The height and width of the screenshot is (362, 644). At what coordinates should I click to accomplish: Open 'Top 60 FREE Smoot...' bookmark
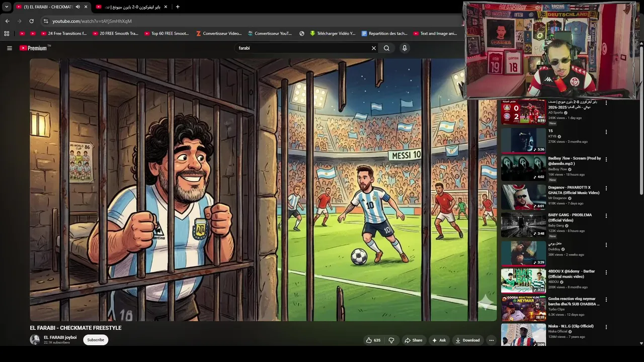coord(167,34)
